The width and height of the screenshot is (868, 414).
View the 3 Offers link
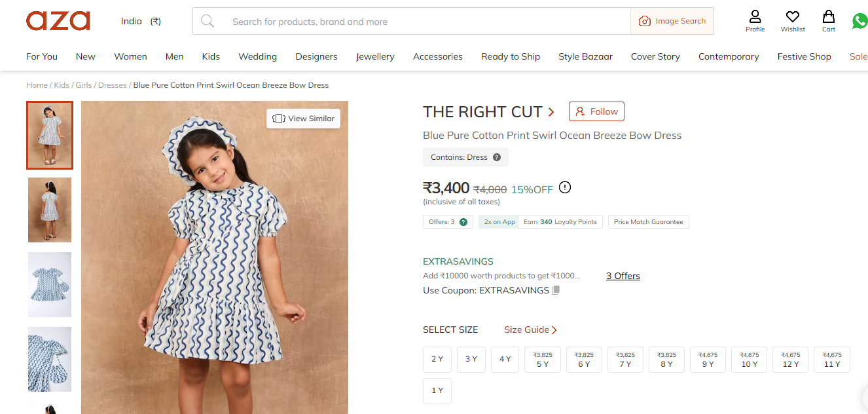click(623, 276)
